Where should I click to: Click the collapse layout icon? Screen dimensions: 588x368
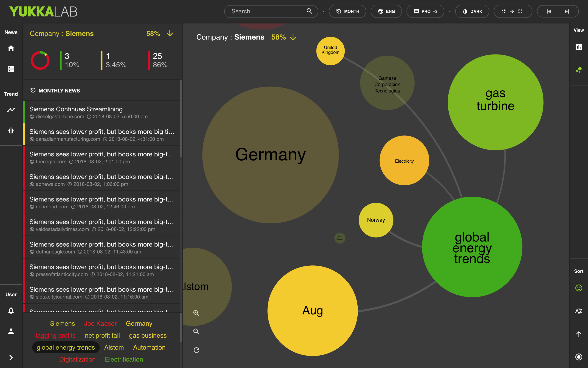point(503,11)
